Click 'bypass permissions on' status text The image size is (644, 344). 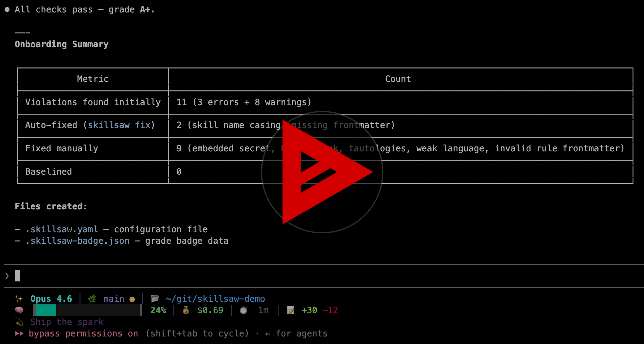coord(83,334)
